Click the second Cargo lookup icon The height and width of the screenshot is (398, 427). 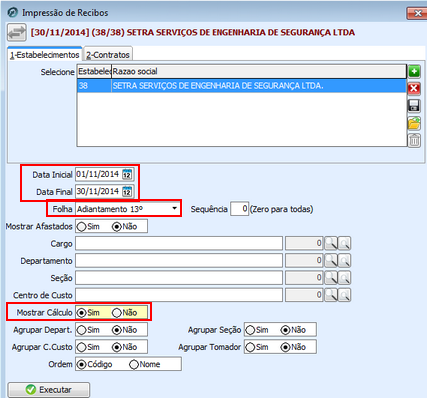point(345,244)
